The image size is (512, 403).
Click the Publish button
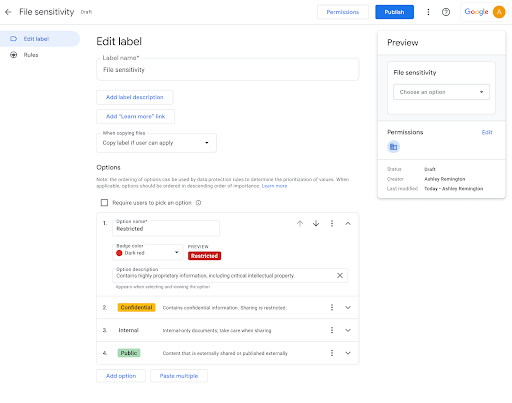coord(394,12)
